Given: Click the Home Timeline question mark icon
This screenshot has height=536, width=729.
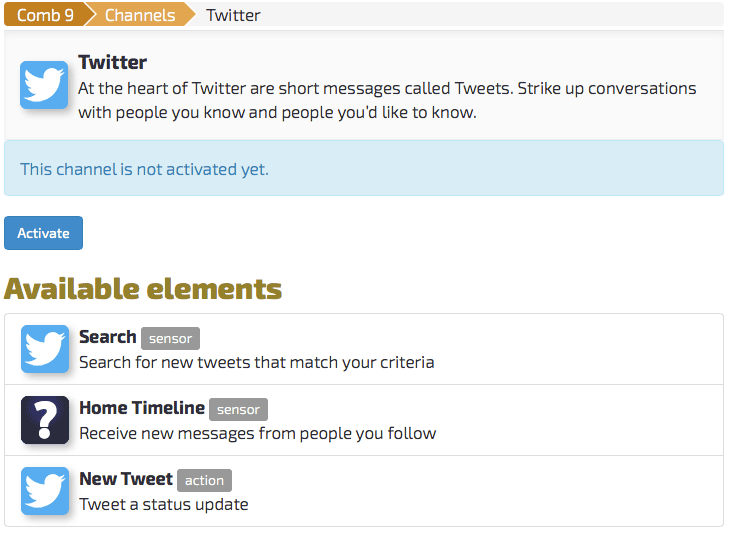Looking at the screenshot, I should 45,420.
